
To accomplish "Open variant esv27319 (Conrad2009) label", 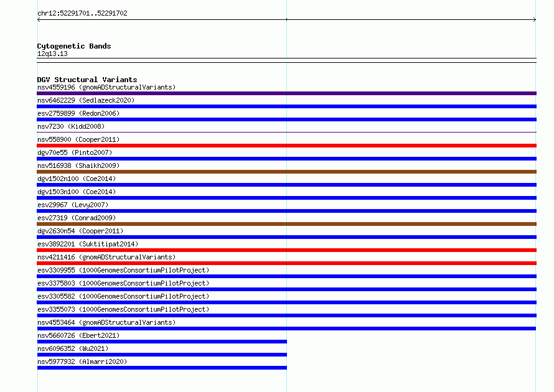I will tap(77, 218).
